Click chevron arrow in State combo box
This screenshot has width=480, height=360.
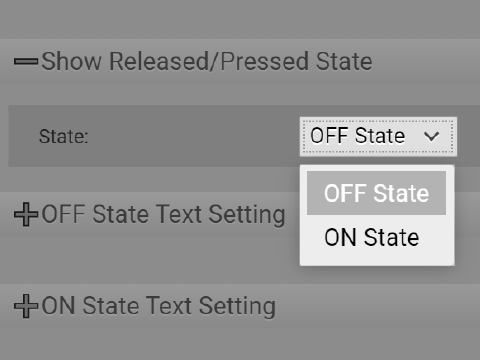(431, 136)
